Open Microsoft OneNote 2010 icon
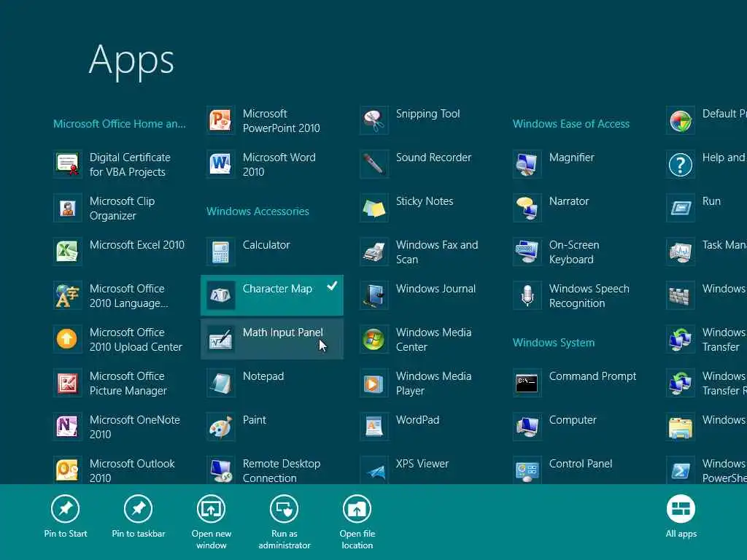Screen dimensions: 747x560 point(67,427)
